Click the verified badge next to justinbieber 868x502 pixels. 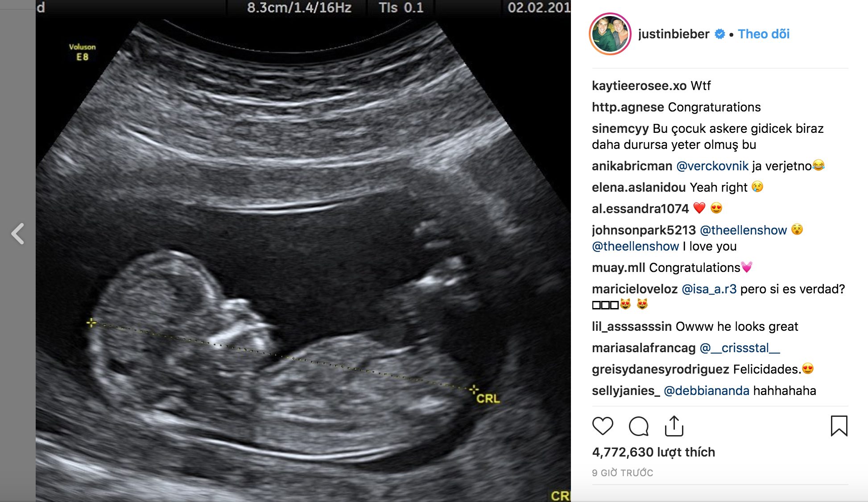point(719,34)
